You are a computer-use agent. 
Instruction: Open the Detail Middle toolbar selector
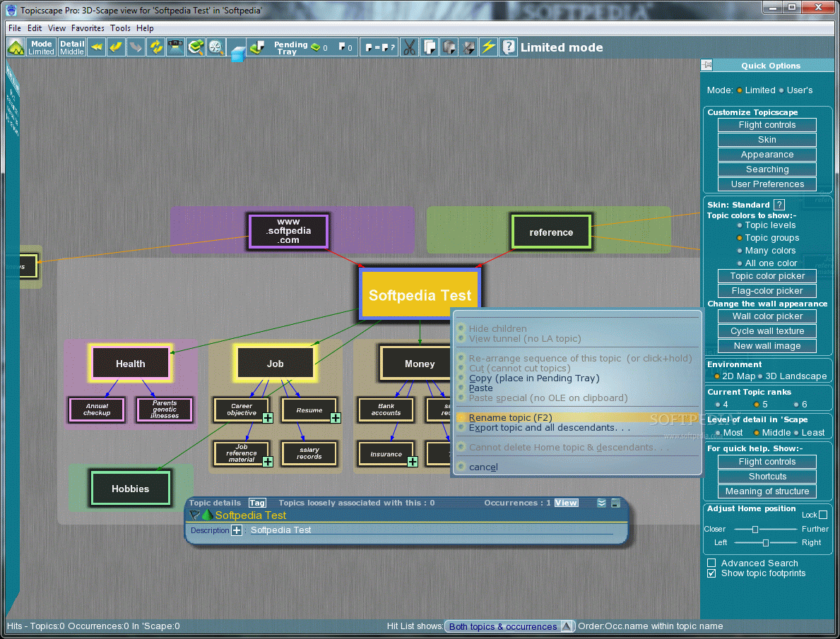(72, 48)
